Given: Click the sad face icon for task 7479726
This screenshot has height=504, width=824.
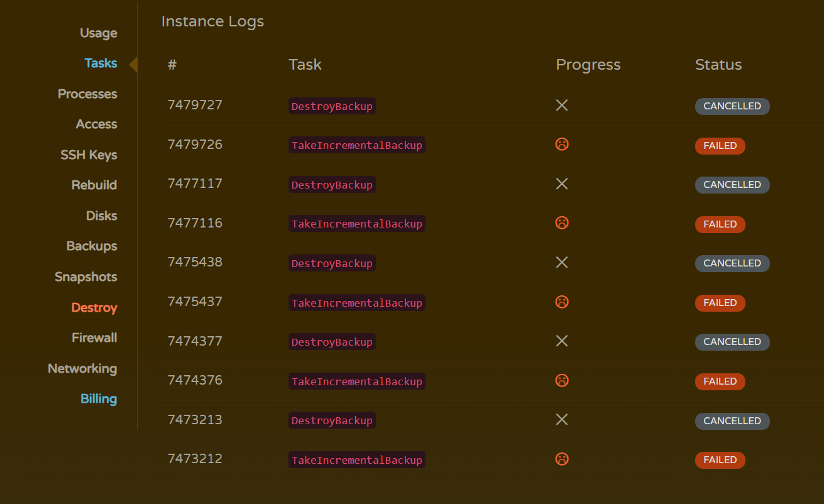Looking at the screenshot, I should point(562,145).
